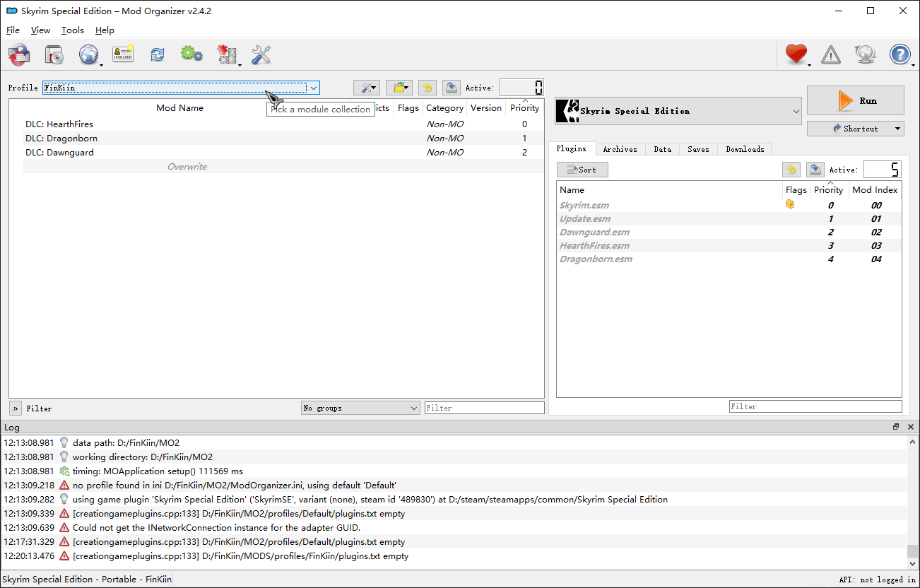Select the DLC: Dawnguard mod row
The image size is (920, 588).
coord(283,153)
